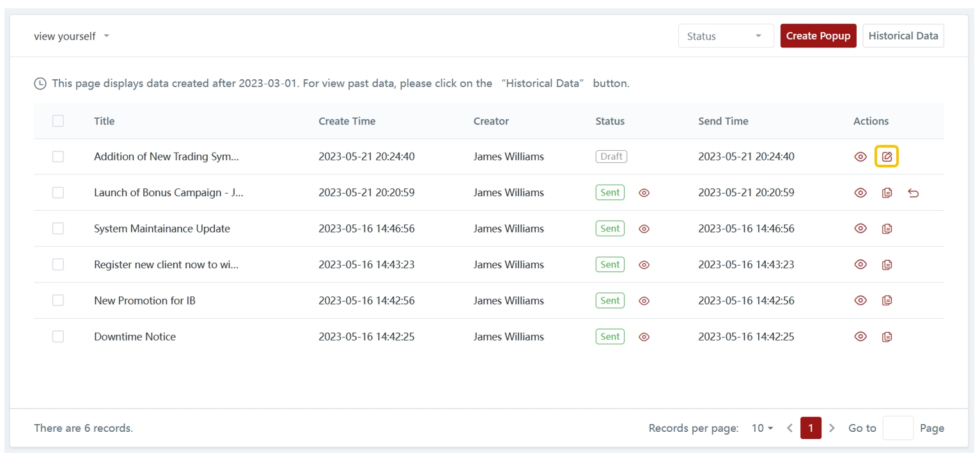The image size is (980, 458).
Task: Preview the Downtime Notice in Actions column
Action: (860, 337)
